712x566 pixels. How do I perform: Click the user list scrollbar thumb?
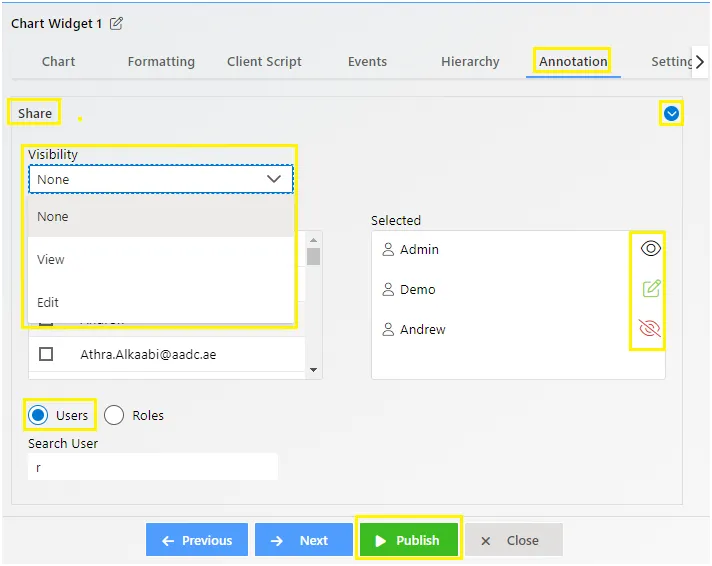(313, 256)
